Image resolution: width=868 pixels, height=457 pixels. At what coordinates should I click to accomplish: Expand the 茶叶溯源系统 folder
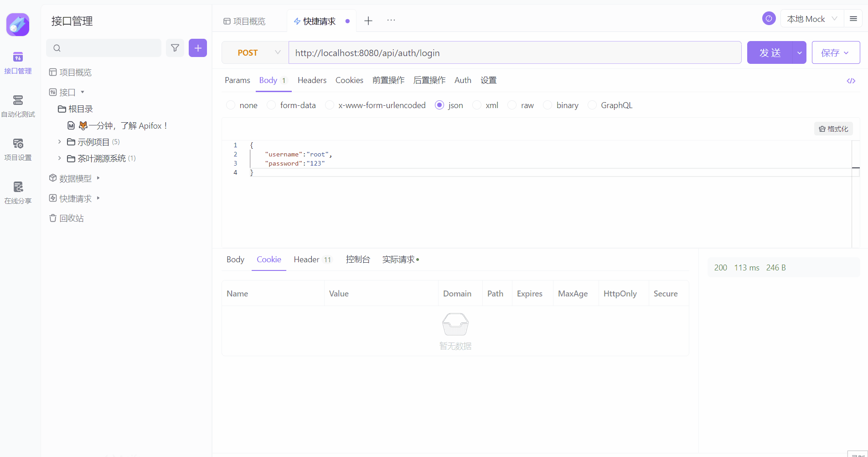59,158
